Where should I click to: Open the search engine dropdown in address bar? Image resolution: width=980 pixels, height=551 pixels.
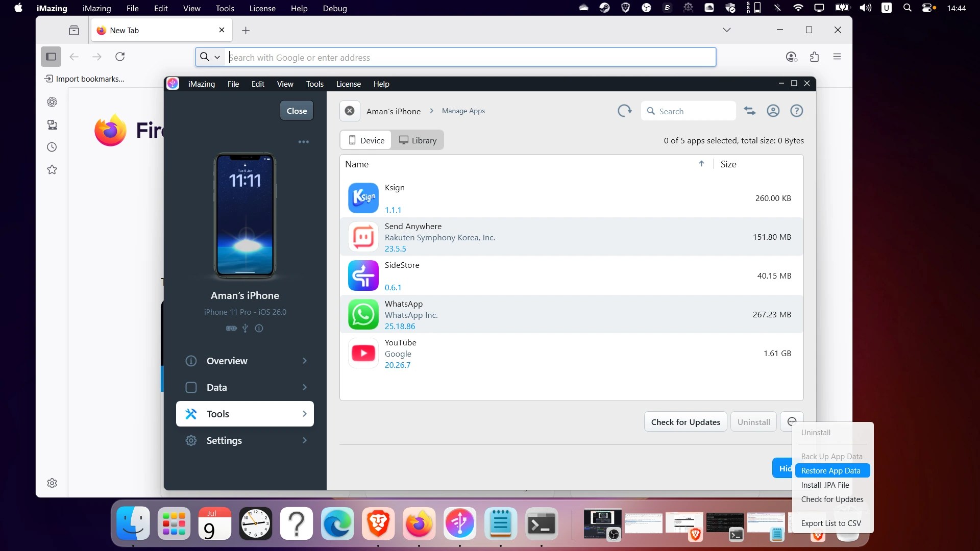(210, 57)
